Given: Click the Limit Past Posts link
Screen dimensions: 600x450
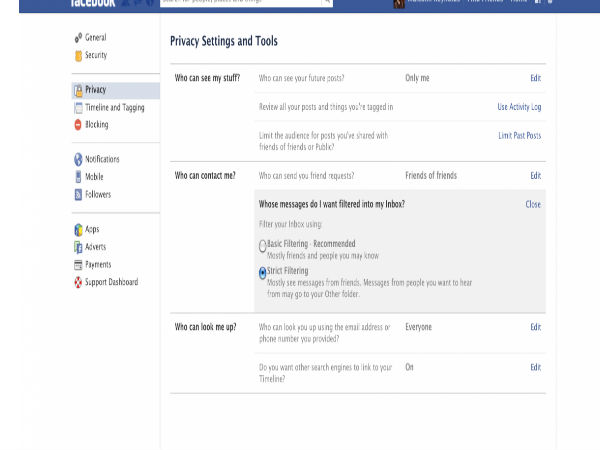Looking at the screenshot, I should click(520, 135).
